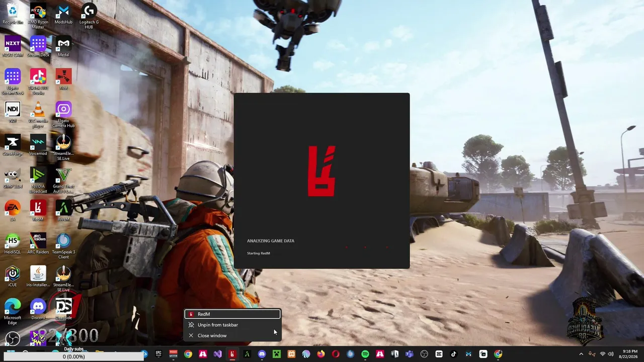Launch VLC media player from desktop
This screenshot has width=644, height=362.
[38, 115]
